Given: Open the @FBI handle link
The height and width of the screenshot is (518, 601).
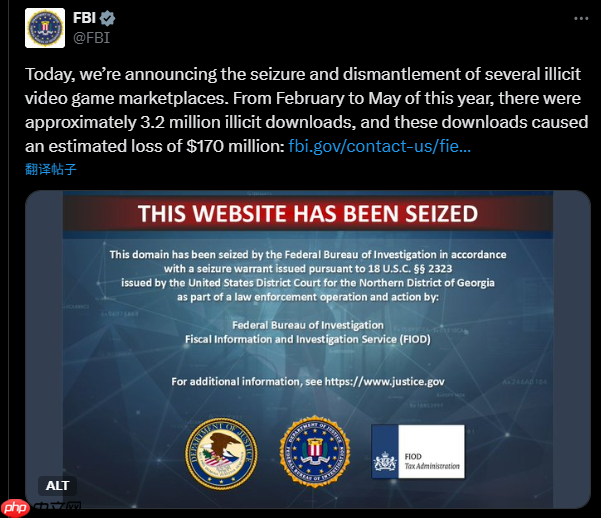Looking at the screenshot, I should pos(92,38).
